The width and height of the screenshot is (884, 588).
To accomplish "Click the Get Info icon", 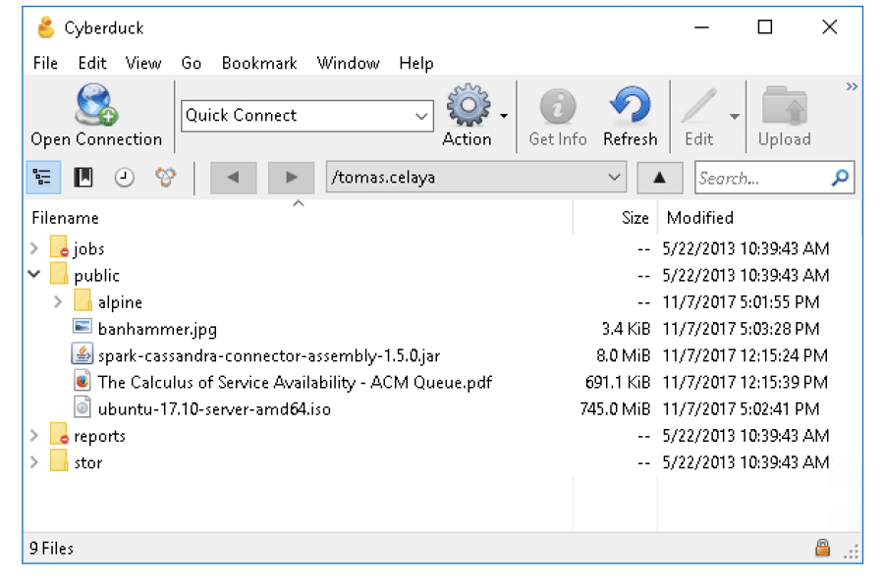I will (558, 106).
